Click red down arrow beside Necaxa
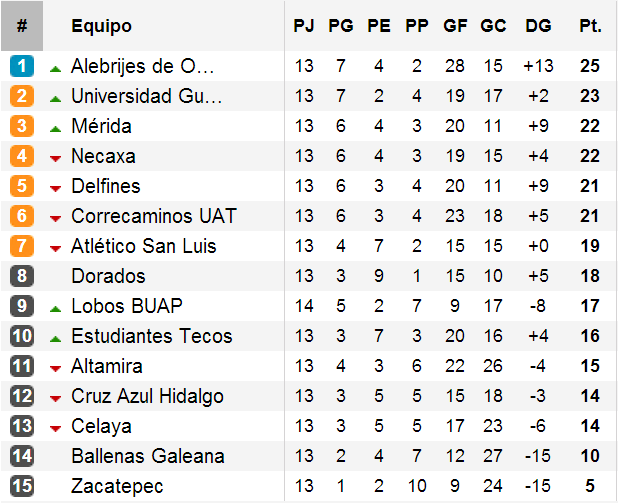 55,158
